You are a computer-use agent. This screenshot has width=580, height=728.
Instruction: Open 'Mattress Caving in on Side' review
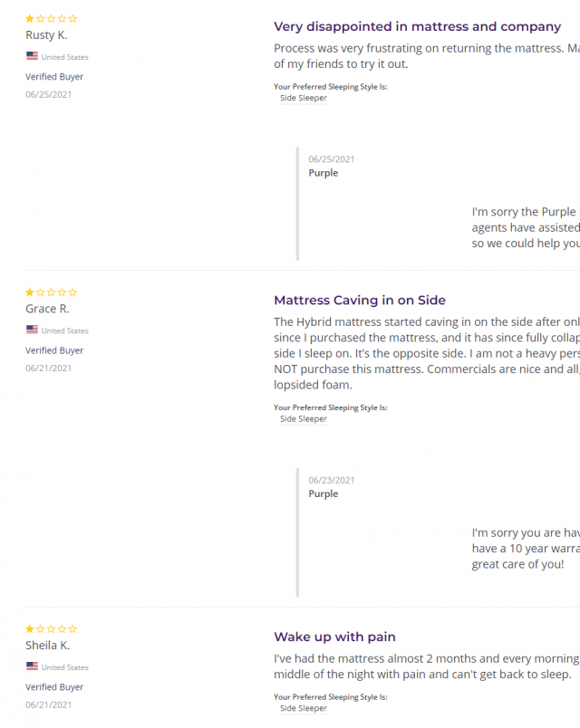360,301
